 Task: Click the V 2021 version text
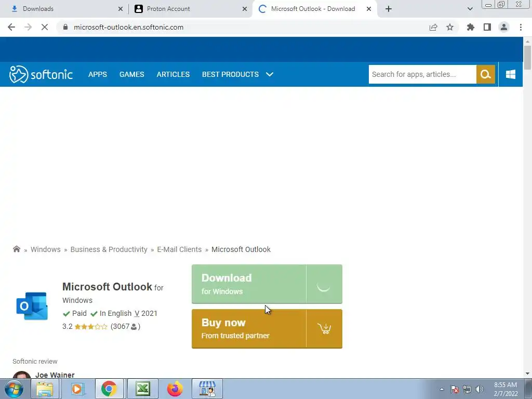coord(146,313)
